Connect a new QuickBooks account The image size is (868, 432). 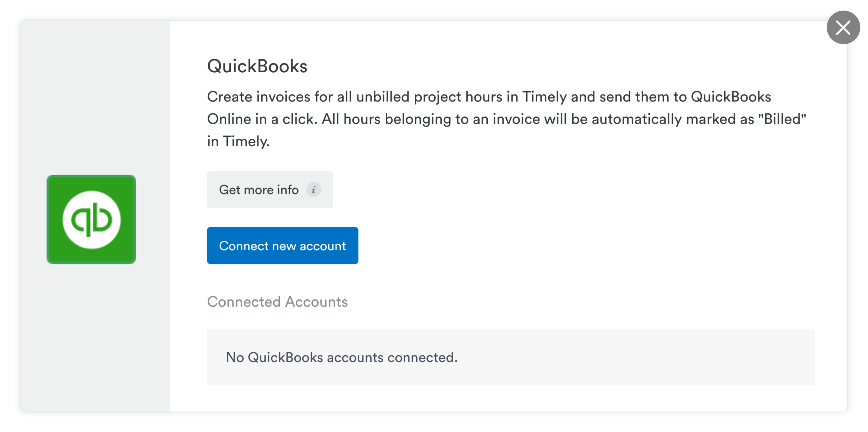(282, 246)
